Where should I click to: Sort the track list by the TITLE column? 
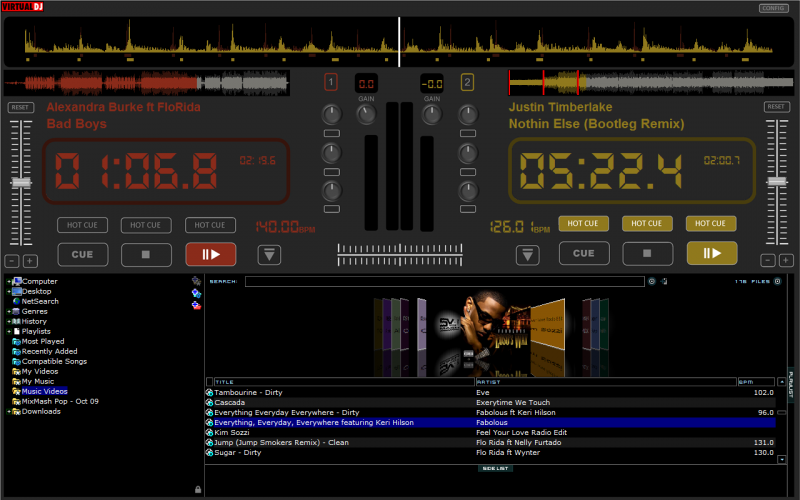click(x=344, y=382)
